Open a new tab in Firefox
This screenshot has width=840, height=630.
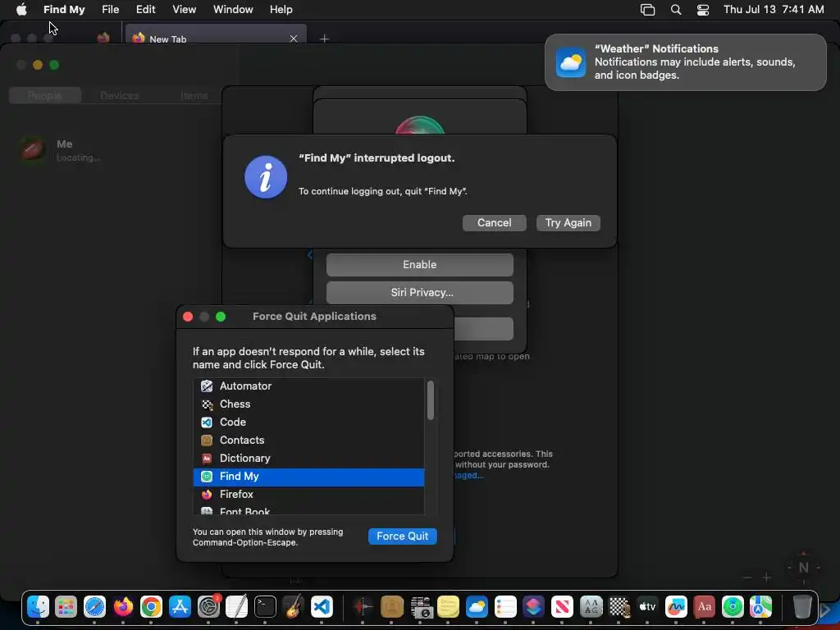tap(324, 39)
